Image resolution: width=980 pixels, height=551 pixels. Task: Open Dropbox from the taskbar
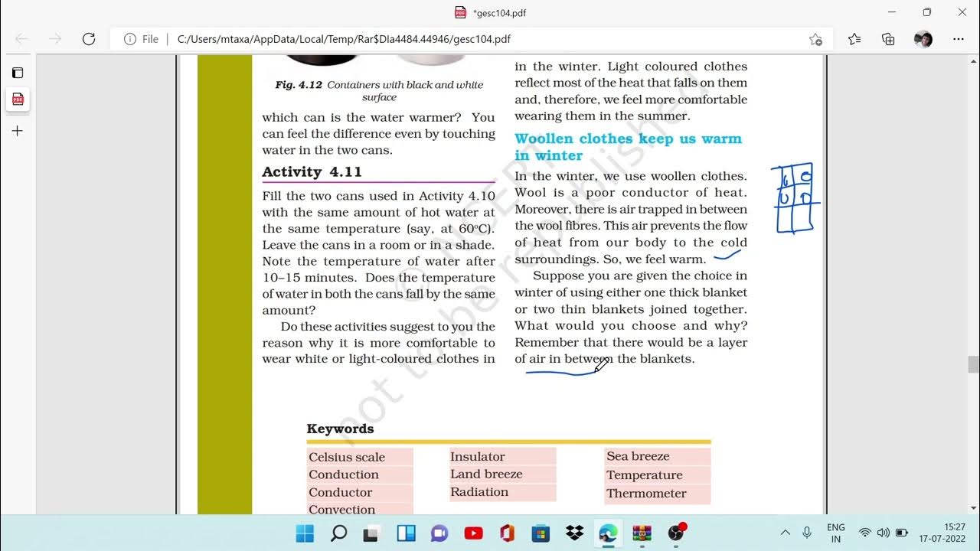(574, 533)
